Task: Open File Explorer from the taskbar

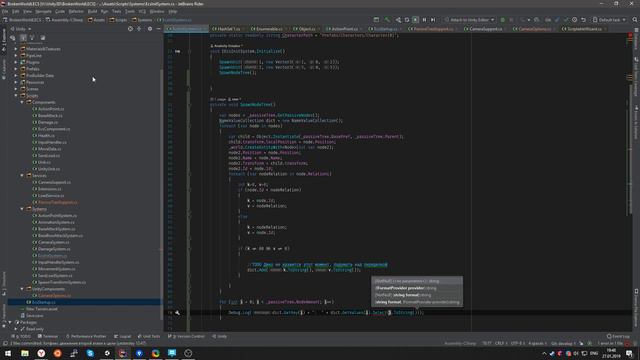Action: point(24,353)
